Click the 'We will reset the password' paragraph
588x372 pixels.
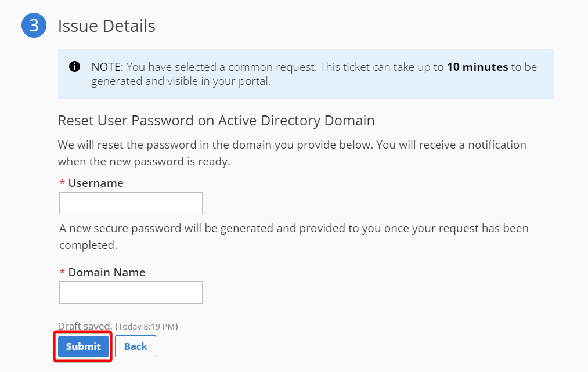[292, 153]
